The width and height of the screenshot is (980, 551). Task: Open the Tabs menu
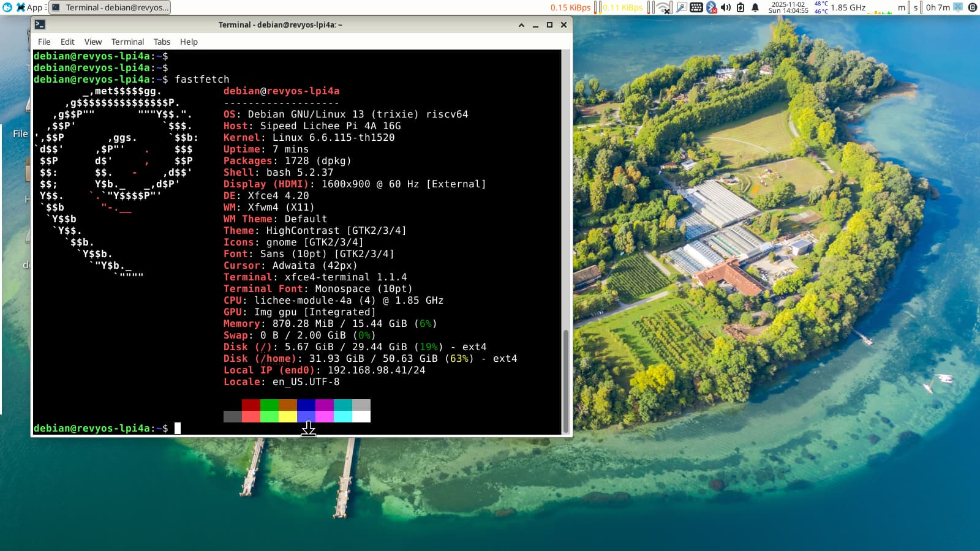click(x=162, y=42)
